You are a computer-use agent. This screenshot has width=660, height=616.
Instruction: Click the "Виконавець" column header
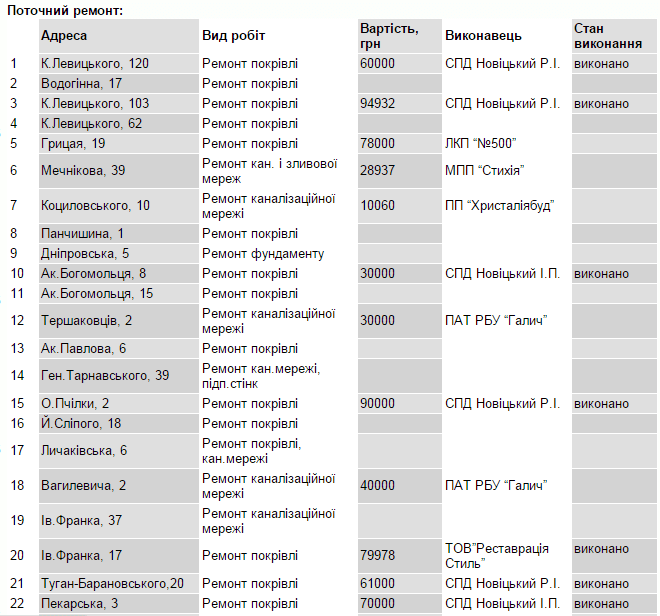point(483,36)
